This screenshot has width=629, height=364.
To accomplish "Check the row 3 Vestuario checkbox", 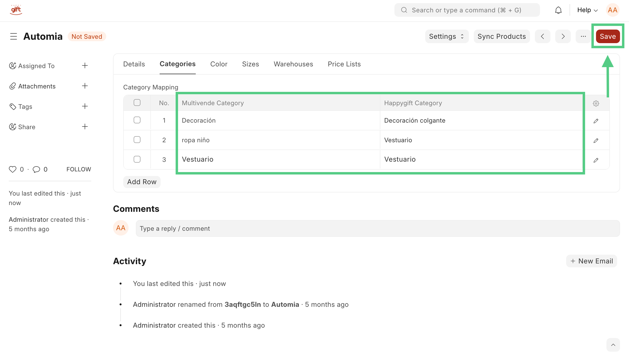I will pos(137,159).
